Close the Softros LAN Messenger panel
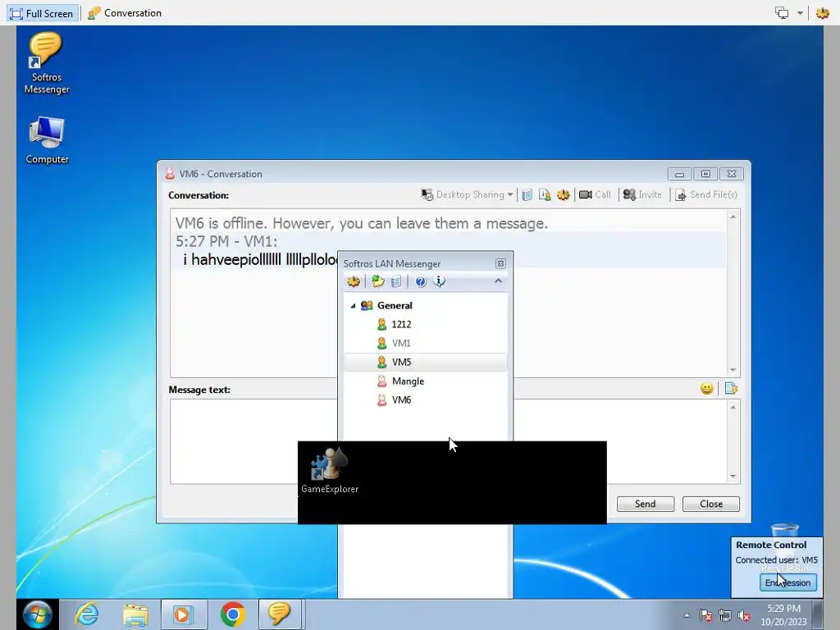 tap(500, 263)
